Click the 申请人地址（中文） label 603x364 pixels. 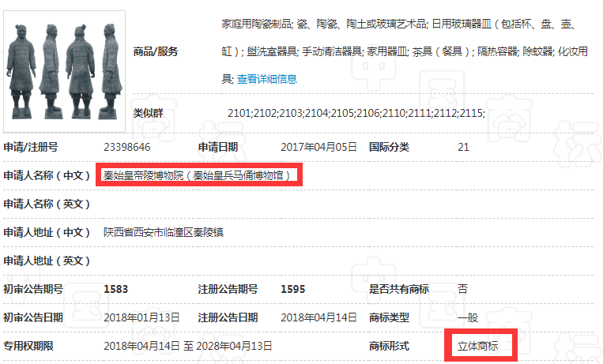tap(47, 233)
